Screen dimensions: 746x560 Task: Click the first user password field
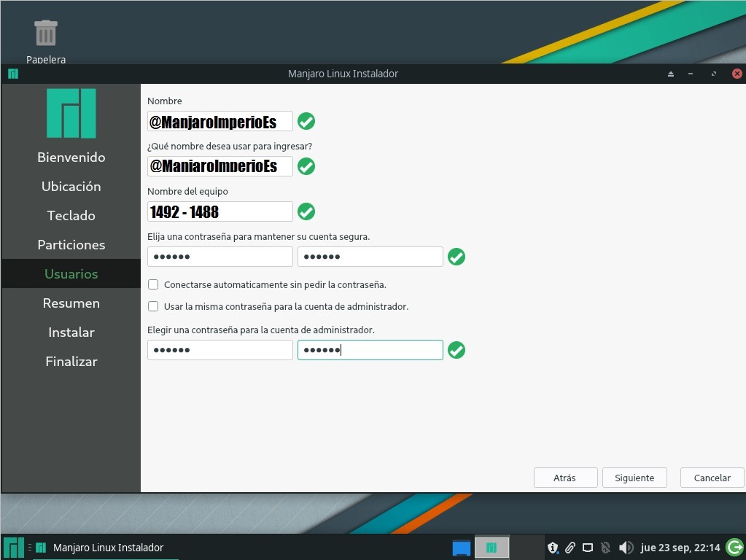tap(219, 257)
